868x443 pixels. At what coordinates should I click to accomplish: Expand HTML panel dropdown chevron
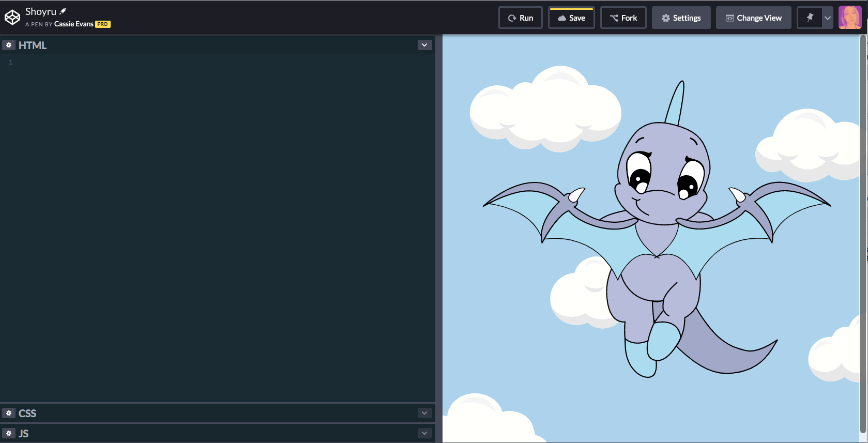tap(424, 45)
